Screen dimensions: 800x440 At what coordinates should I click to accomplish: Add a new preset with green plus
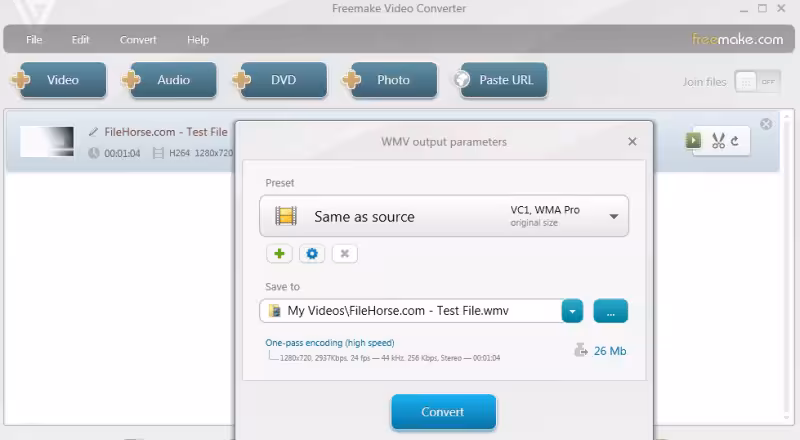tap(279, 254)
